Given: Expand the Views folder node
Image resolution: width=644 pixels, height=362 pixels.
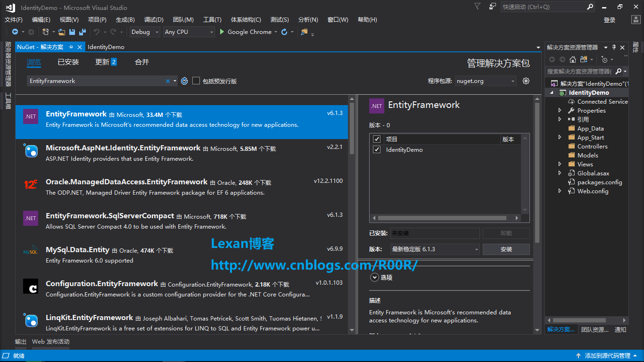Looking at the screenshot, I should (560, 164).
